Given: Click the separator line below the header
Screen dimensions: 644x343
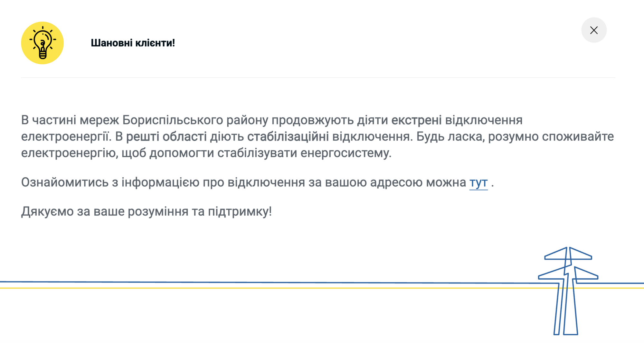Looking at the screenshot, I should coord(322,77).
